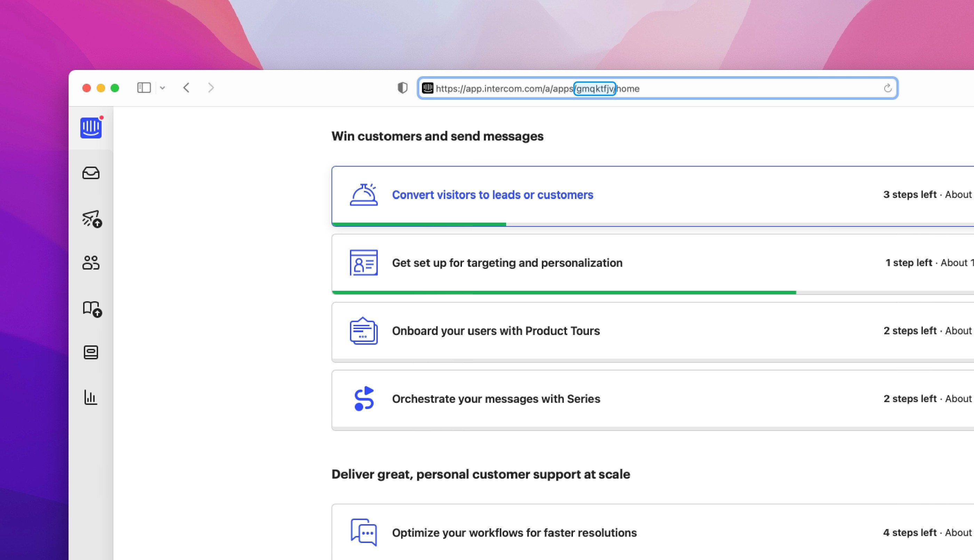The image size is (974, 560).
Task: Go forward using the browser forward arrow
Action: pos(211,88)
